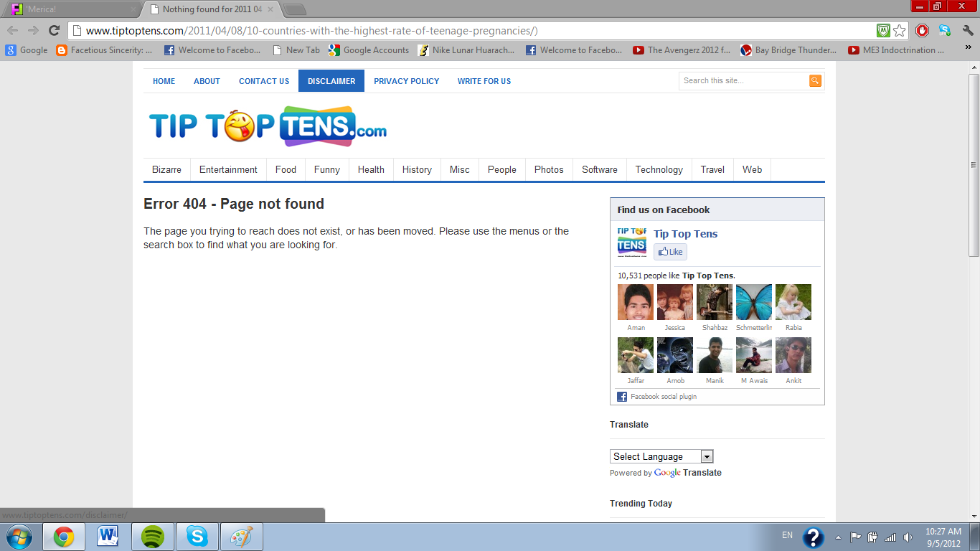Click the Search this site field
980x551 pixels.
tap(743, 81)
